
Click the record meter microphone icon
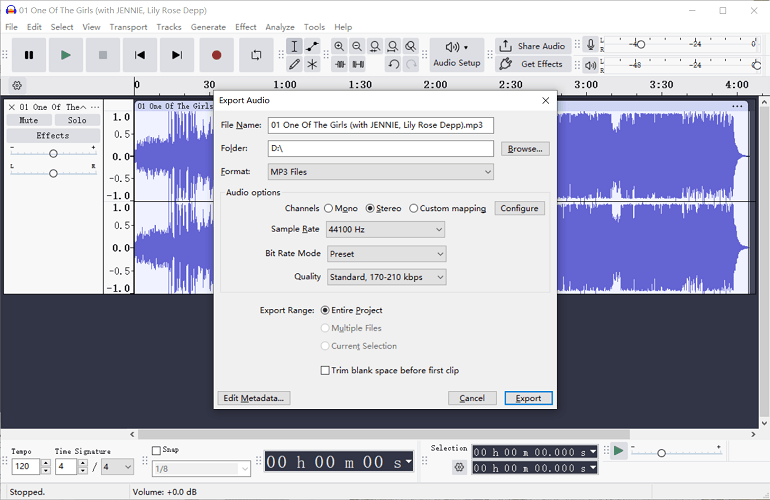591,45
